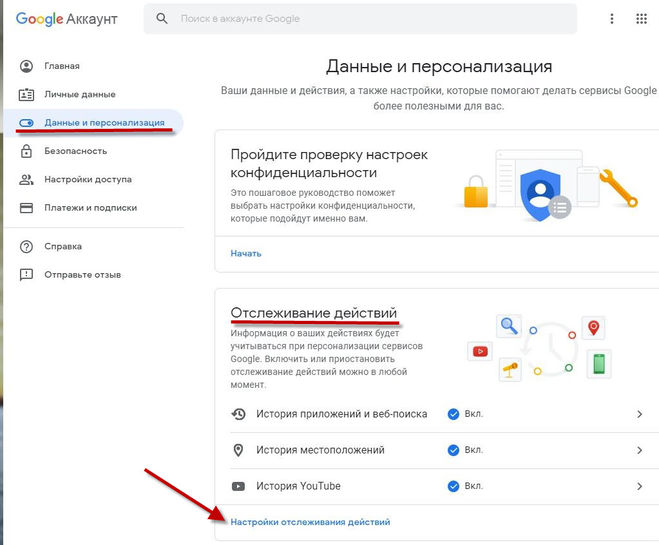Image resolution: width=659 pixels, height=545 pixels.
Task: Expand the История местоположений chevron arrow
Action: point(639,450)
